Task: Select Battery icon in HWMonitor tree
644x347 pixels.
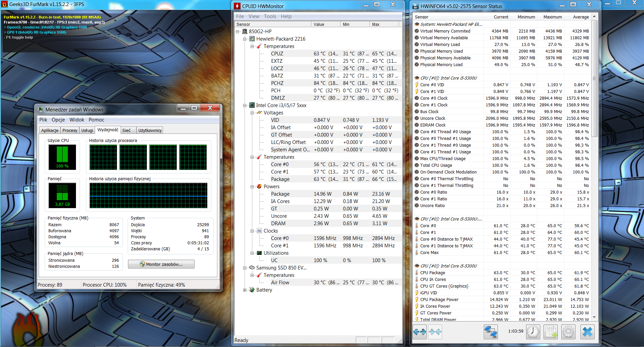Action: [252, 290]
